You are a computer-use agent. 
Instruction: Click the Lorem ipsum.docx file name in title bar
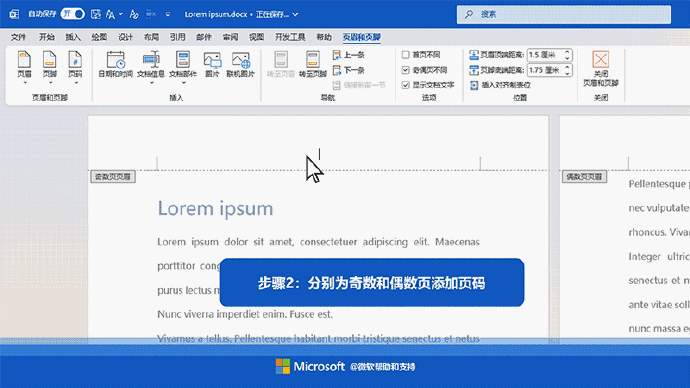[x=216, y=15]
